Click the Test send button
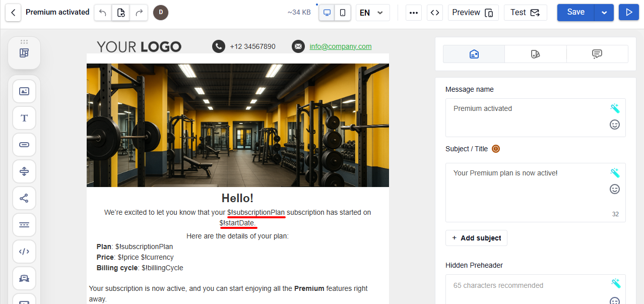The height and width of the screenshot is (304, 644). pyautogui.click(x=526, y=13)
